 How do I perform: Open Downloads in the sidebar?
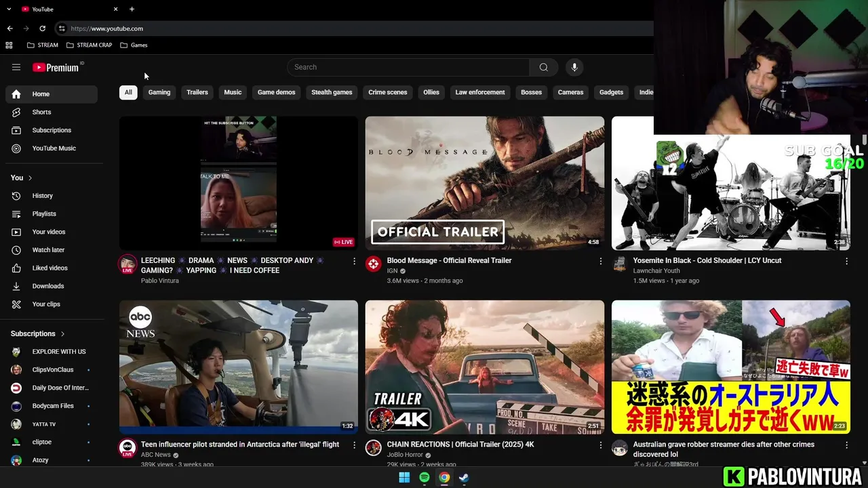[x=52, y=286]
